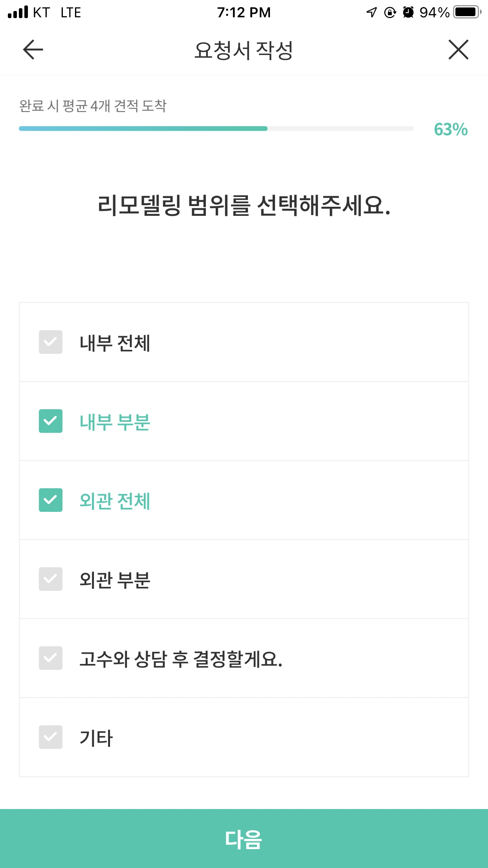Image resolution: width=488 pixels, height=868 pixels.
Task: Uncheck the 내부 부분 checkbox
Action: pos(51,421)
